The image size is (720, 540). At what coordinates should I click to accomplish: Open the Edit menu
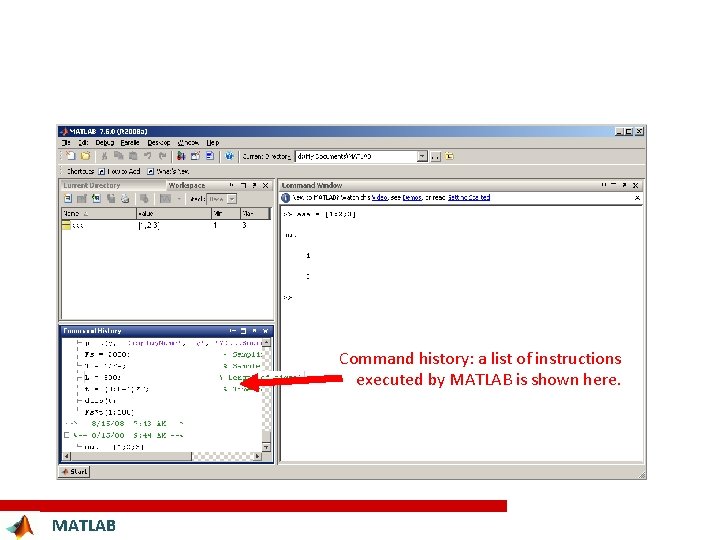pos(83,143)
